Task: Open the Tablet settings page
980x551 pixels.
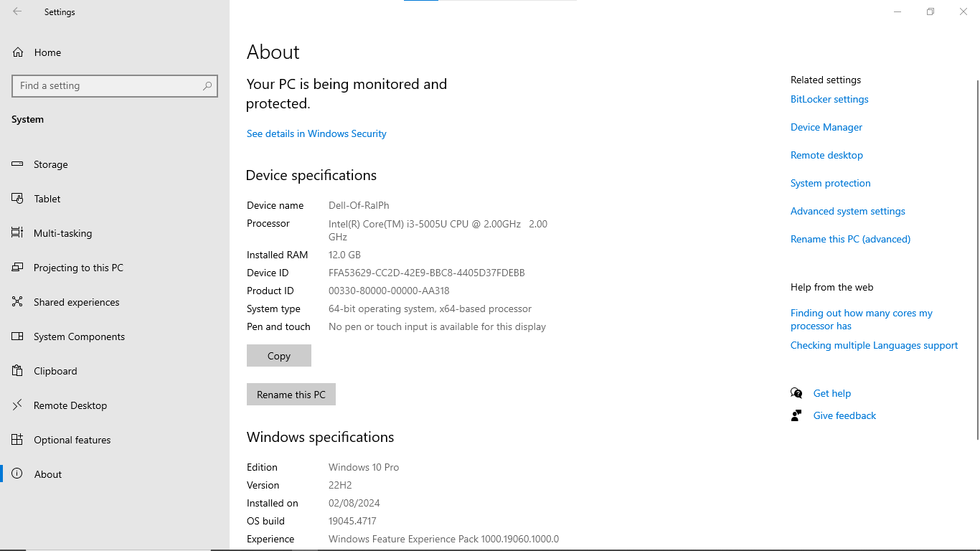Action: click(47, 199)
